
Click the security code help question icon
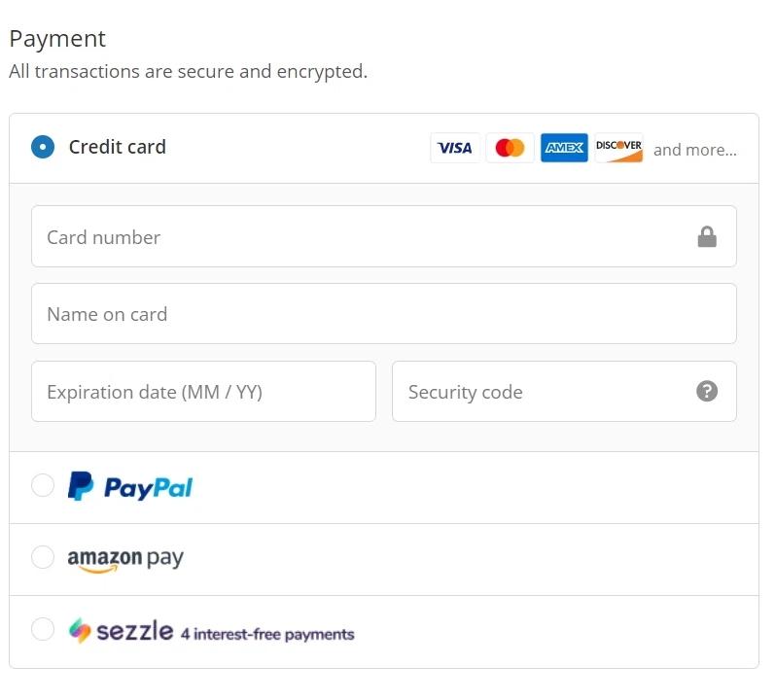(707, 391)
